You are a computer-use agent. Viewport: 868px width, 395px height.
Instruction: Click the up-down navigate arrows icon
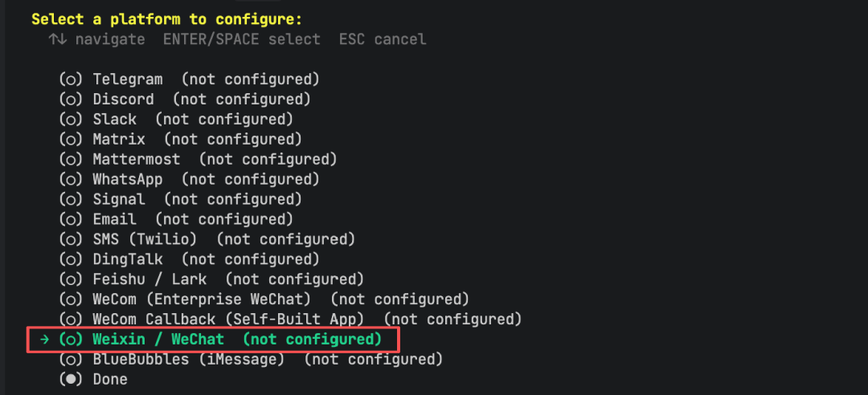pyautogui.click(x=58, y=39)
